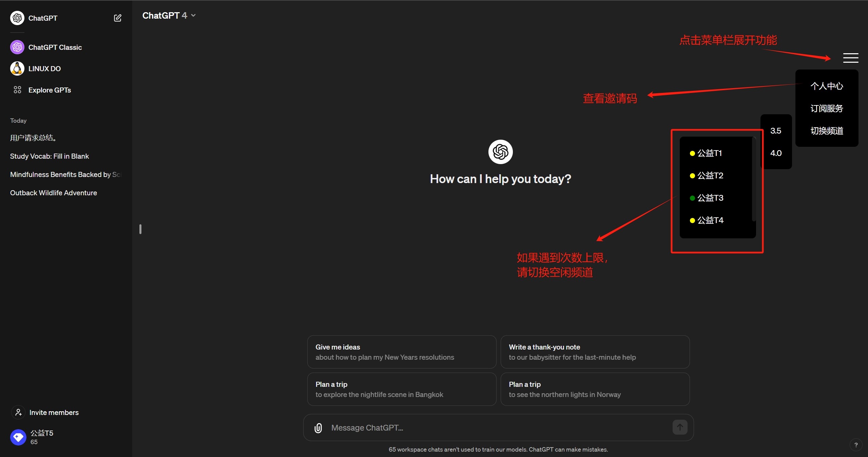Viewport: 868px width, 457px height.
Task: Focus the Message ChatGPT input field
Action: click(x=499, y=428)
